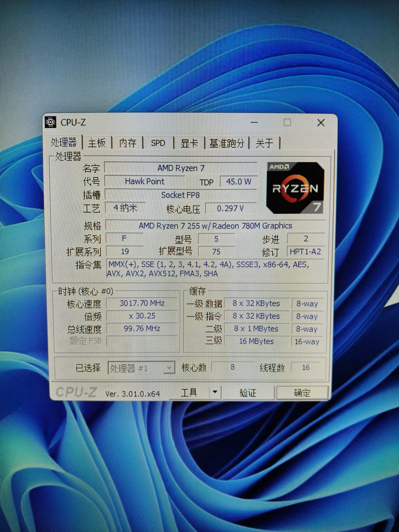Click the 8 x 1 MBytes L2 value
The height and width of the screenshot is (532, 399).
coord(256,328)
